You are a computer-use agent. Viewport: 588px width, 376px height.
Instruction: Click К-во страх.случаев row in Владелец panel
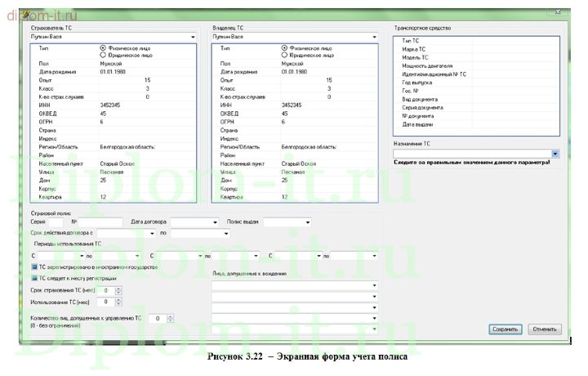295,96
